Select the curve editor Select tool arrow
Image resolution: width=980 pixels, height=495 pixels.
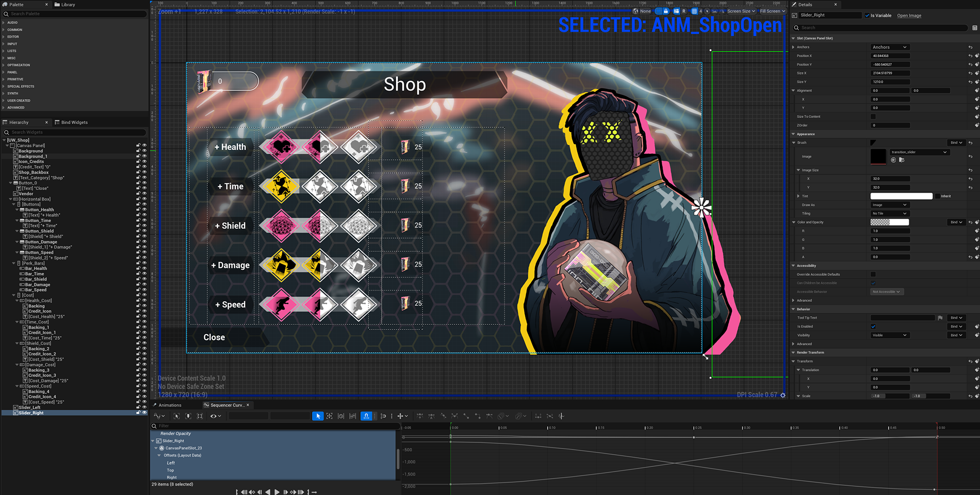pos(317,416)
